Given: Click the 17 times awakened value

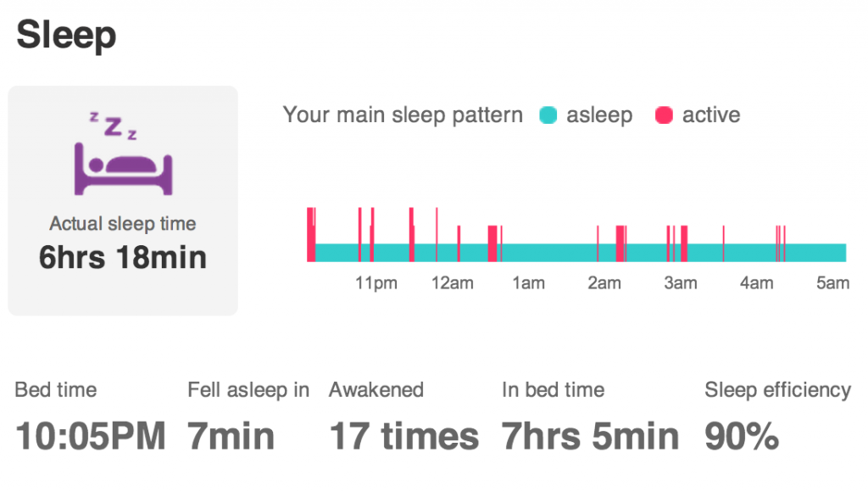Looking at the screenshot, I should 404,436.
